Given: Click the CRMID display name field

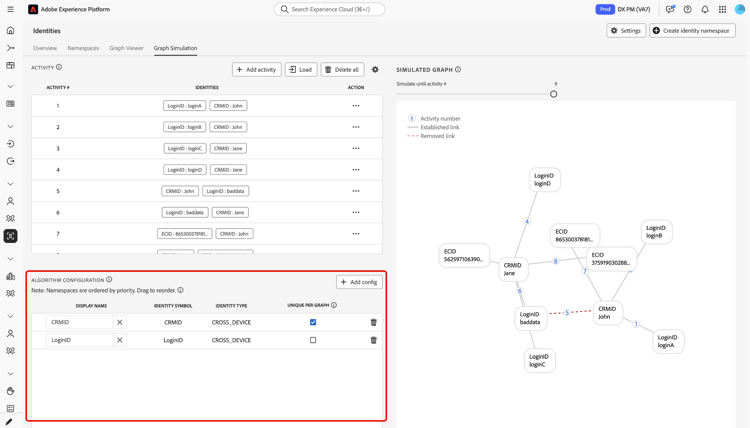Looking at the screenshot, I should pyautogui.click(x=79, y=322).
